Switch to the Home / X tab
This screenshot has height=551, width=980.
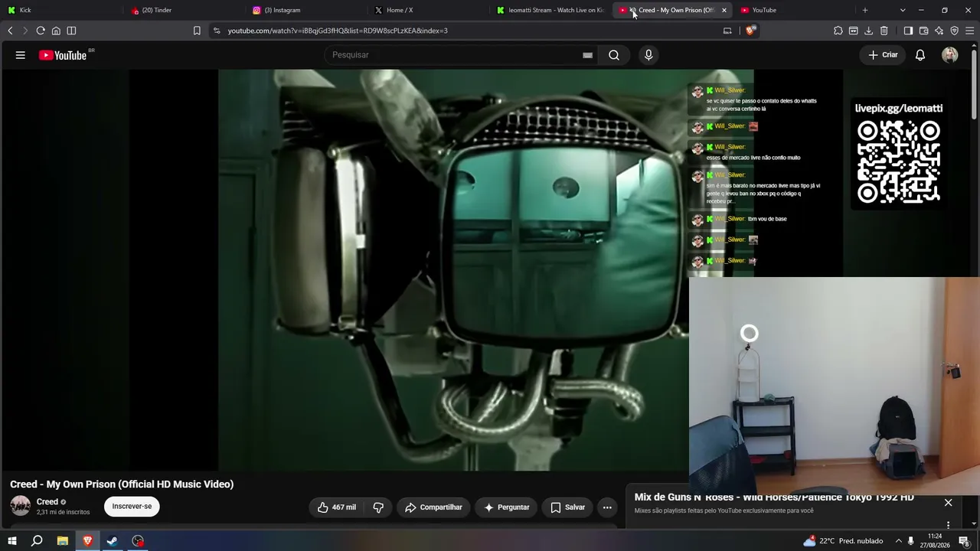429,10
